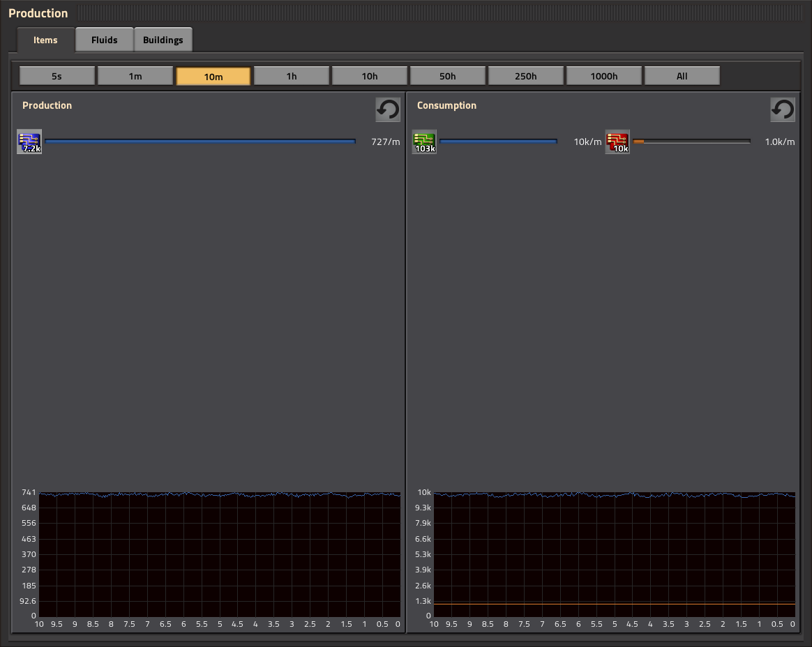Reset the Production panel with the arrow icon
This screenshot has height=647, width=812.
[x=388, y=109]
